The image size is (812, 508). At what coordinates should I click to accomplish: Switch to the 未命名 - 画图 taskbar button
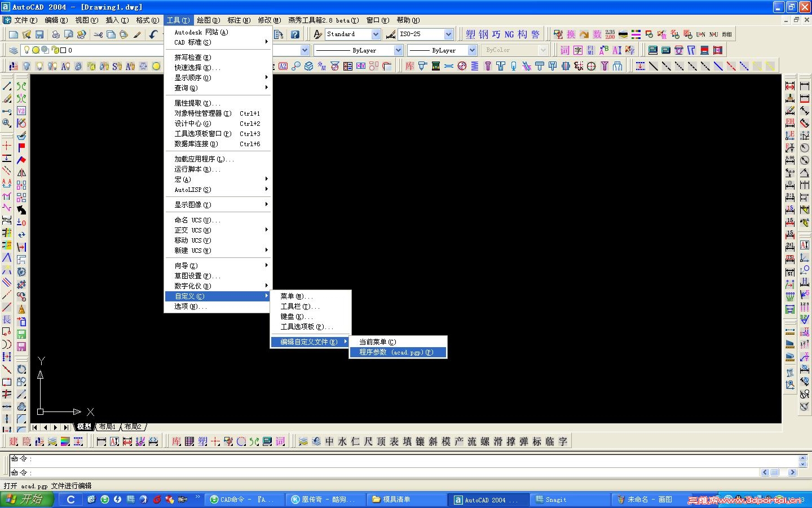[x=651, y=500]
